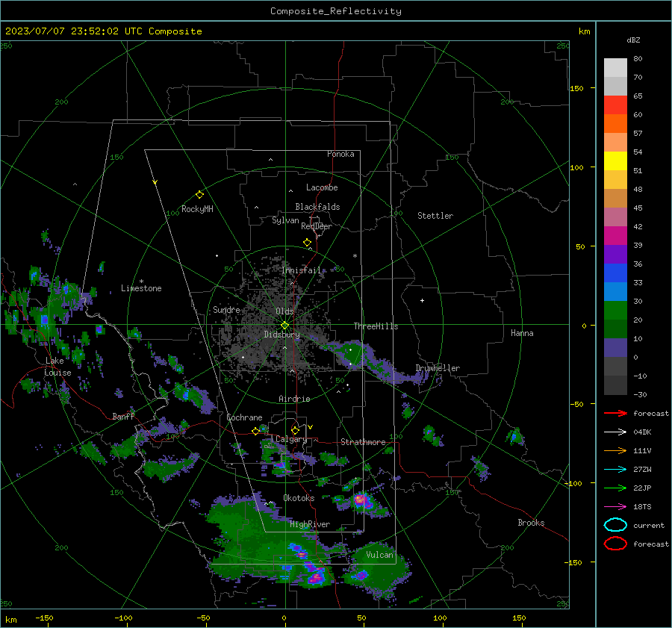This screenshot has height=628, width=672.
Task: Click the Red Deer yellow station diamond marker
Action: (x=307, y=243)
